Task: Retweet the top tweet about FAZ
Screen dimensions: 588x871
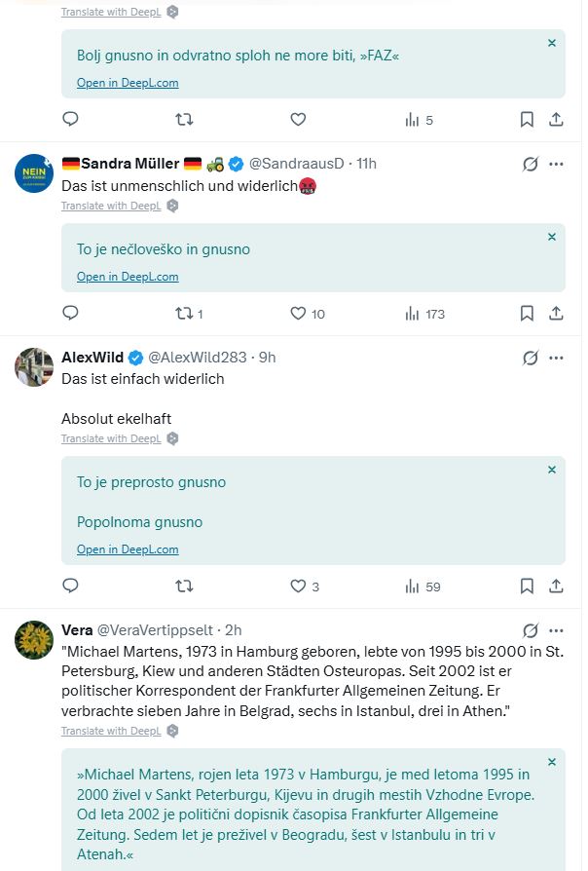Action: 184,120
